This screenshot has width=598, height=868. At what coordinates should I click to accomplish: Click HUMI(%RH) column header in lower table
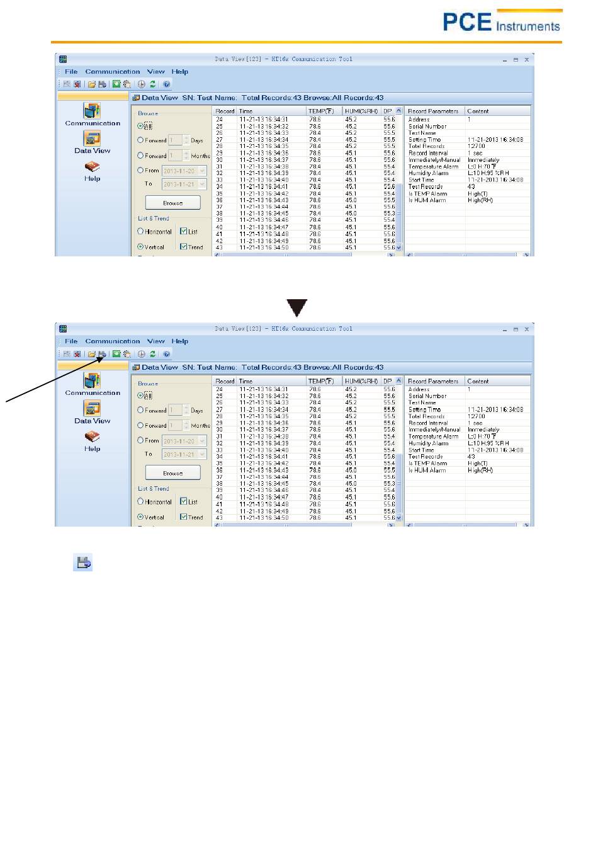tap(361, 381)
